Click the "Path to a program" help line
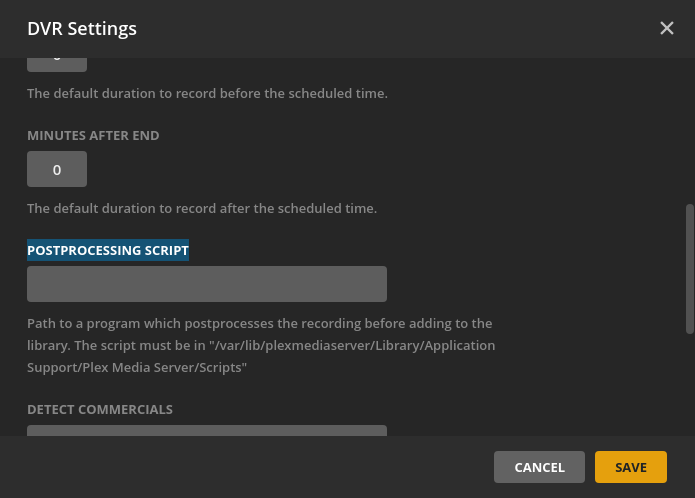 259,323
